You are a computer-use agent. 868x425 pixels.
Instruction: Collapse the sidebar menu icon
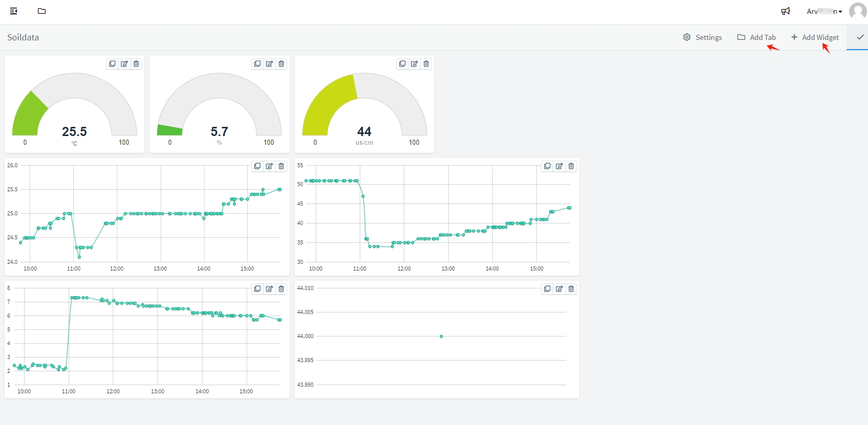pos(14,11)
